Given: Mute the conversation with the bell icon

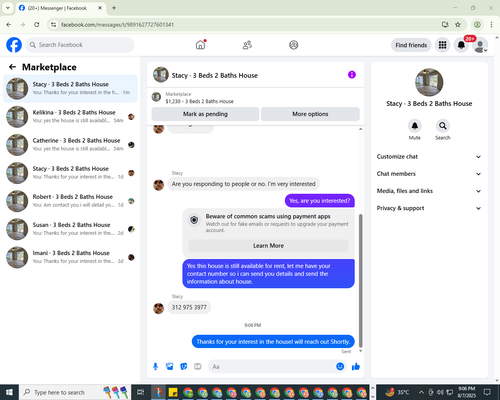Looking at the screenshot, I should pyautogui.click(x=415, y=126).
